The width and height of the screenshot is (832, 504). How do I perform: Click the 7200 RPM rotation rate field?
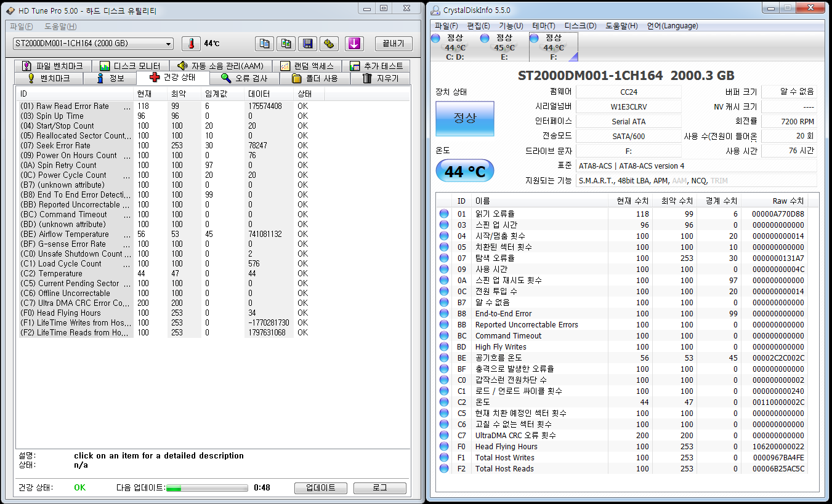tap(789, 122)
